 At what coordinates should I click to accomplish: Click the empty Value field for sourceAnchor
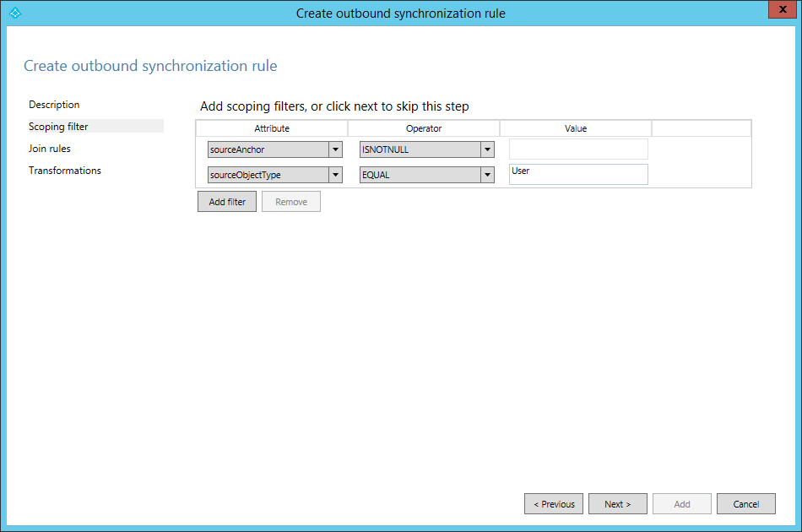(x=578, y=149)
